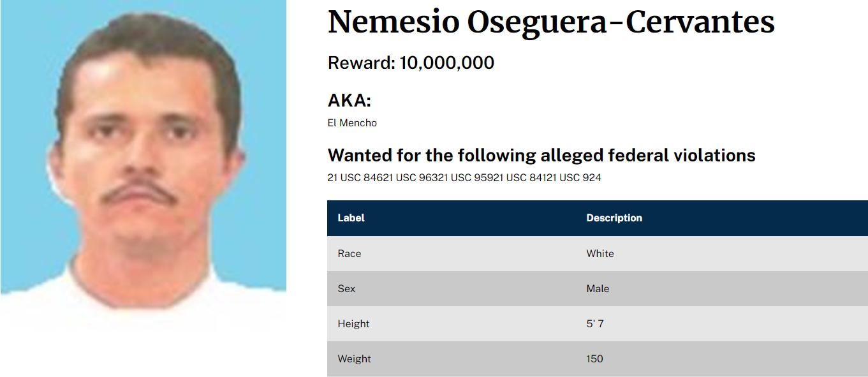Click the wanted poster photo

tap(143, 159)
